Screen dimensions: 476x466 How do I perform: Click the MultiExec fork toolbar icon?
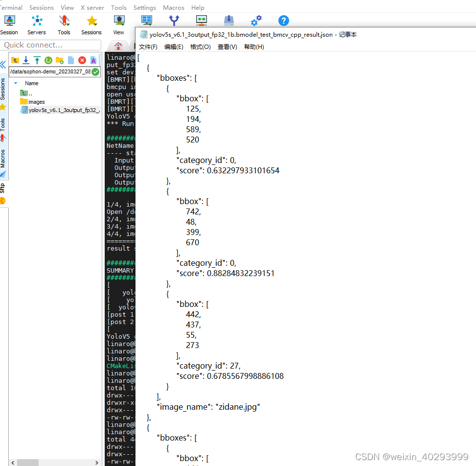pos(174,21)
